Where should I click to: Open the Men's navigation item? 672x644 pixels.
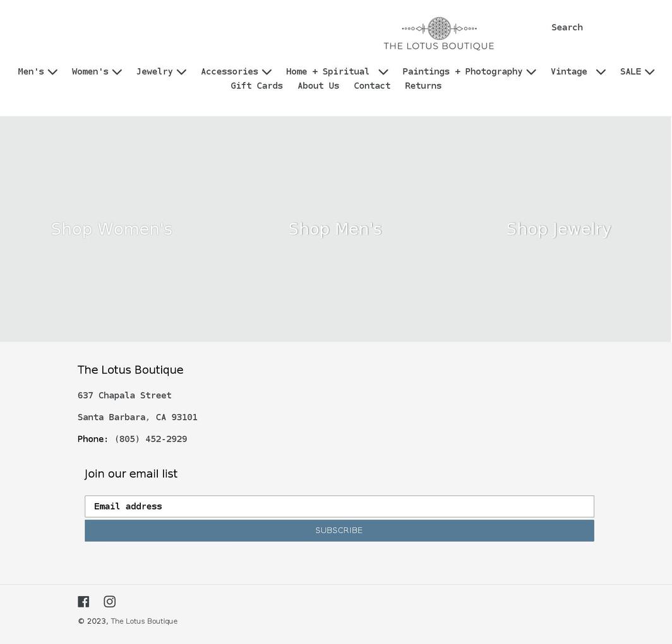click(x=31, y=71)
